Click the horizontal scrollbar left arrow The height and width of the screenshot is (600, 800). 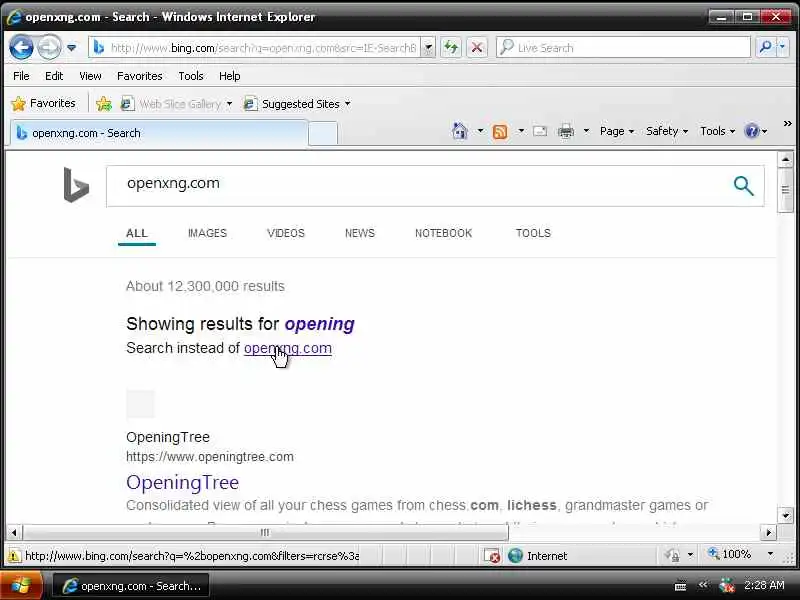(x=14, y=533)
